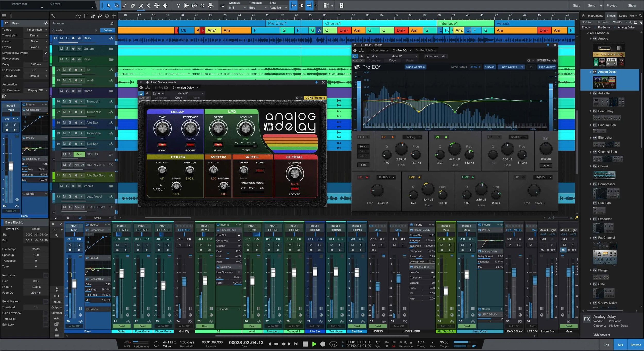Click the High Quality button

pyautogui.click(x=546, y=67)
